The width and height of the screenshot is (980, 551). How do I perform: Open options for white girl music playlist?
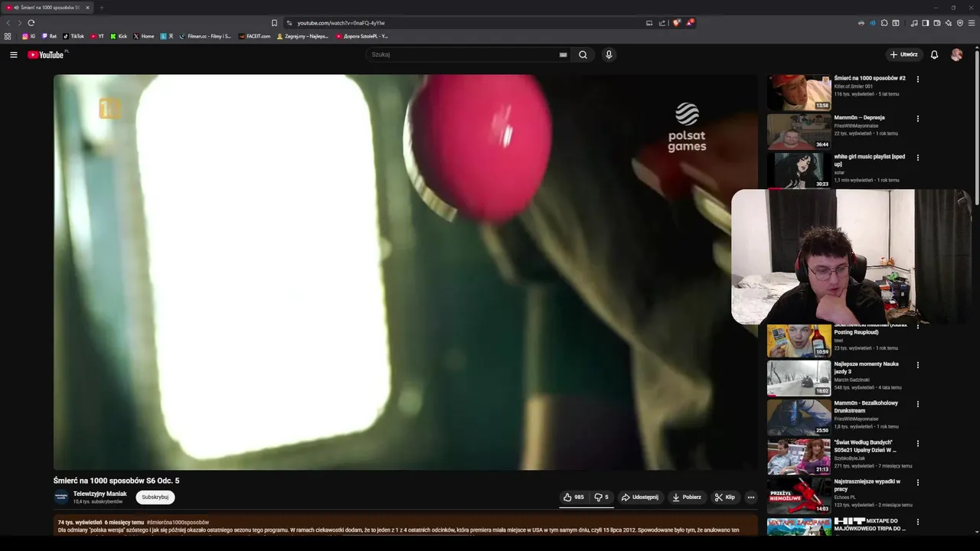(917, 158)
